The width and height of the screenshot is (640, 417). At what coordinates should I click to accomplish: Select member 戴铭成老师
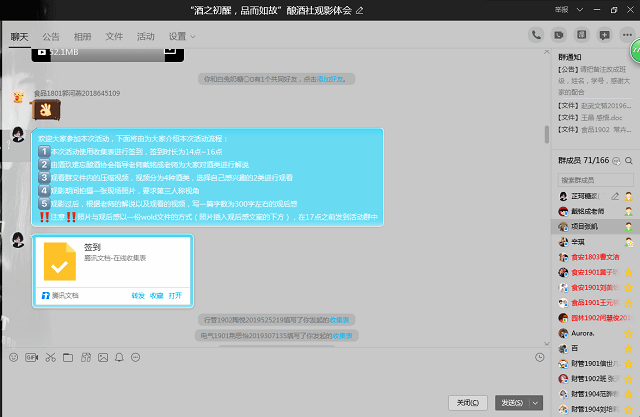coord(596,211)
